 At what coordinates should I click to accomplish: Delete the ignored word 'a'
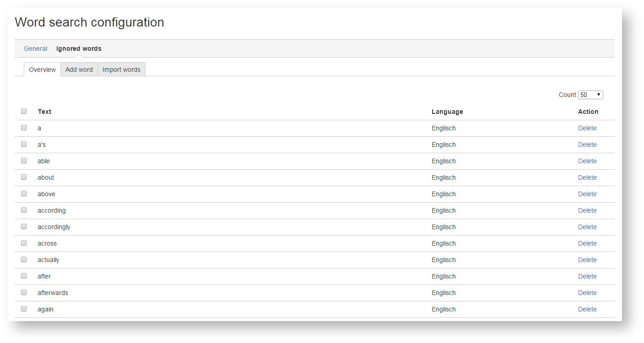coord(587,128)
